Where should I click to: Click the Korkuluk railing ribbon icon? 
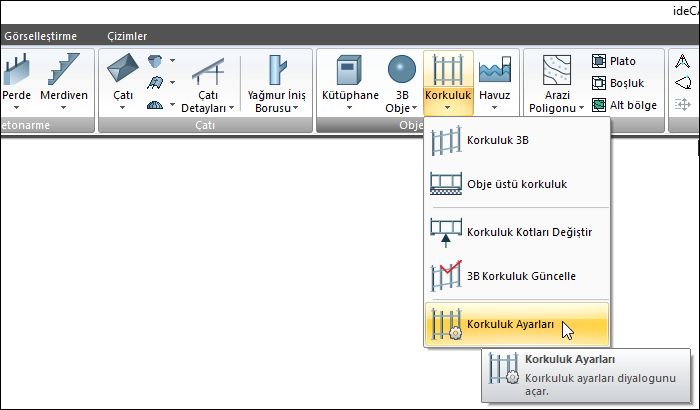[x=448, y=70]
